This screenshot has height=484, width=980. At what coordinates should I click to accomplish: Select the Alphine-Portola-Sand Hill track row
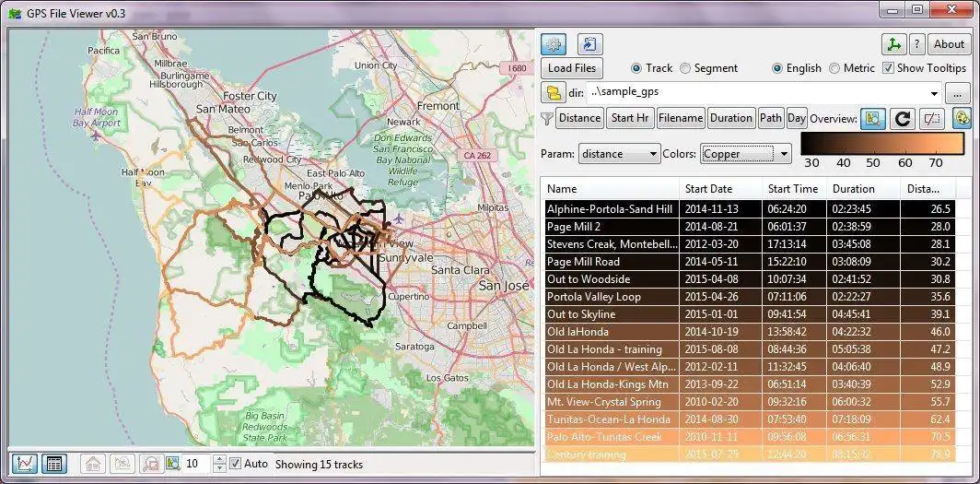point(748,209)
